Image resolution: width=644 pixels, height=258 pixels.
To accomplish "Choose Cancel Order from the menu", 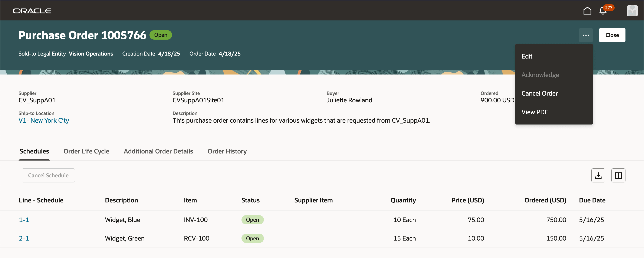I will pyautogui.click(x=539, y=93).
